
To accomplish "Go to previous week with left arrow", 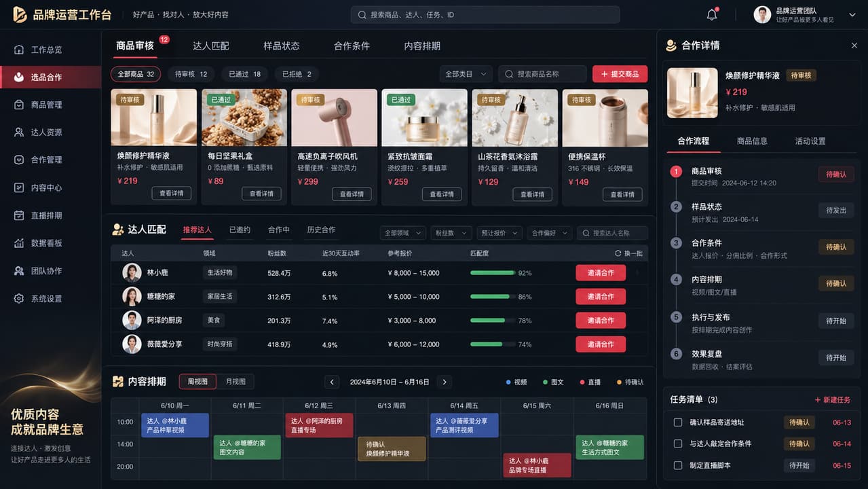I will pos(332,382).
